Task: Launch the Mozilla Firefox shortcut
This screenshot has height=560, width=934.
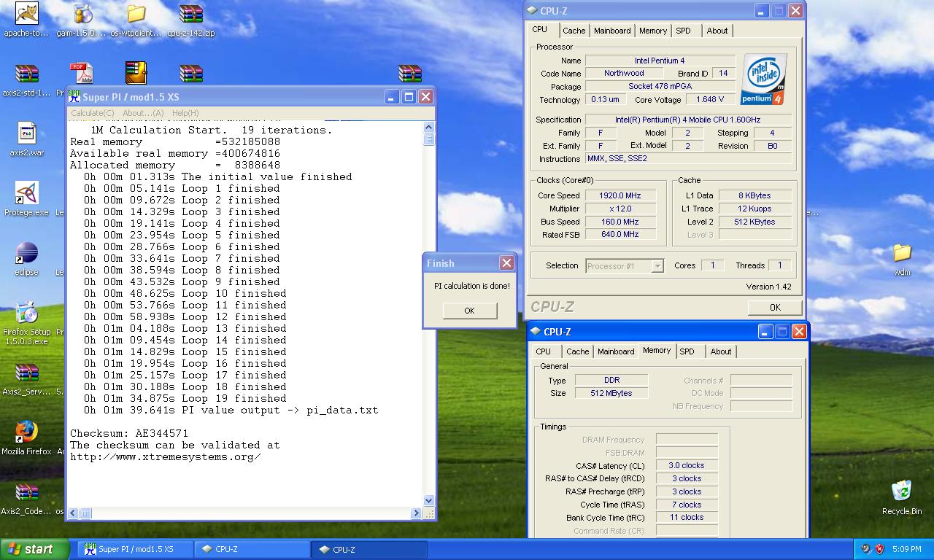Action: point(27,432)
